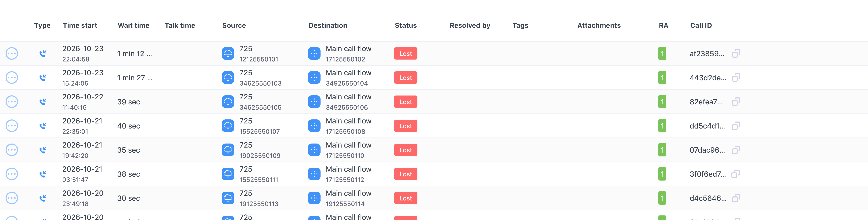This screenshot has height=220, width=868.
Task: Click the green RA badge for call af23859
Action: [x=662, y=53]
